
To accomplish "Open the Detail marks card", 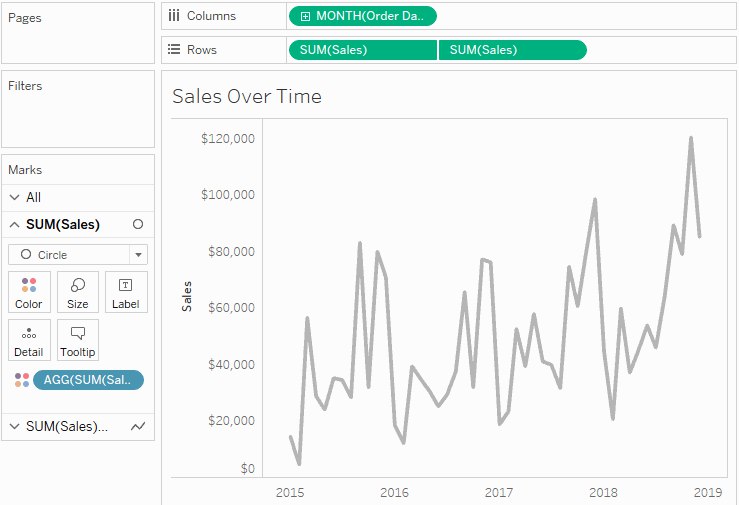I will [29, 340].
